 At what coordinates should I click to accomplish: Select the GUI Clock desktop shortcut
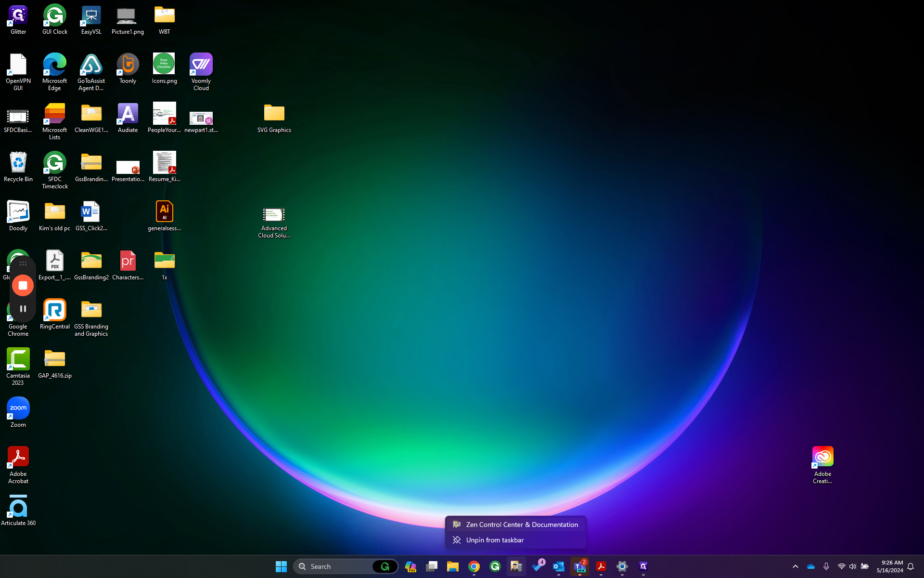[55, 20]
